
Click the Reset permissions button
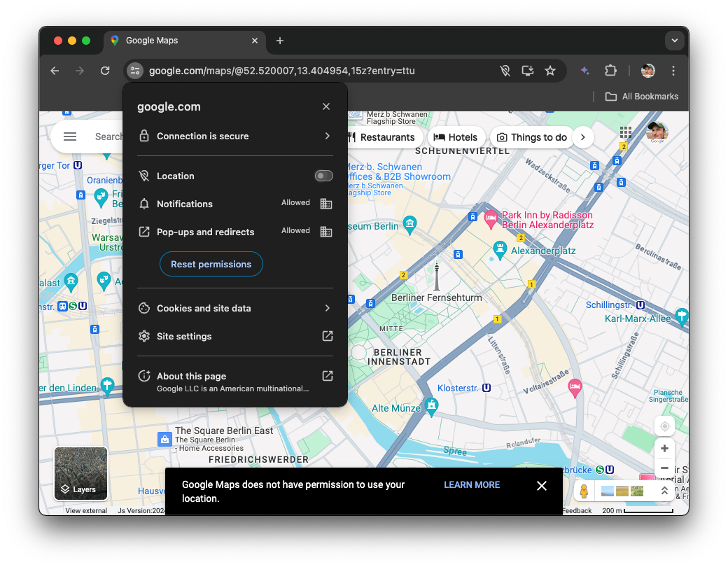(211, 264)
